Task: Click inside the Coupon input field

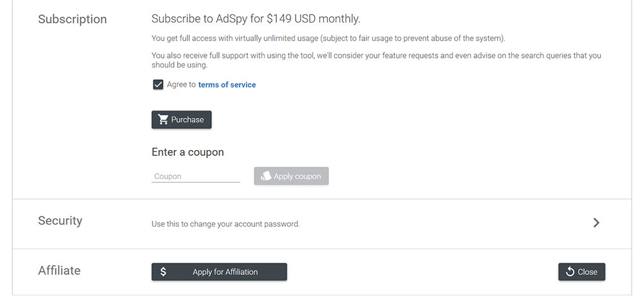Action: point(196,176)
